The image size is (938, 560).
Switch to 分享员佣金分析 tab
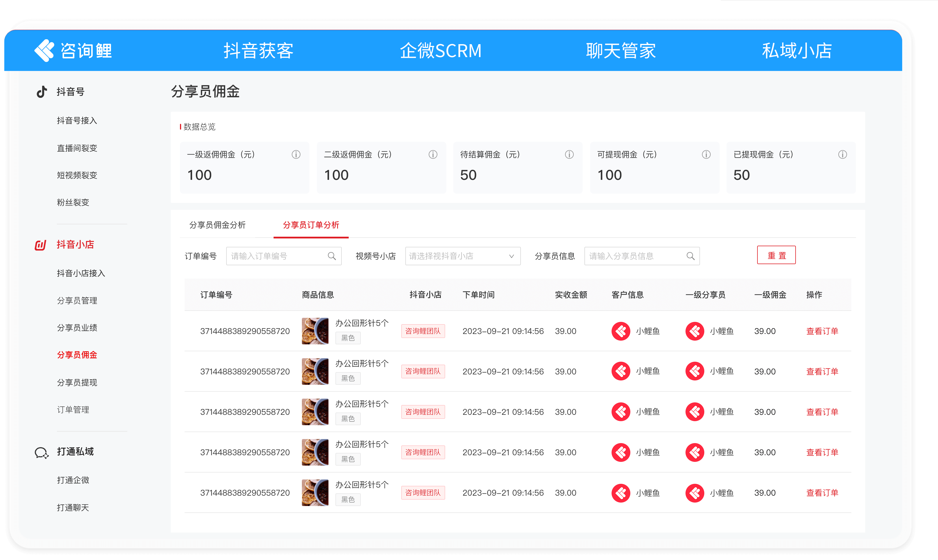click(217, 225)
